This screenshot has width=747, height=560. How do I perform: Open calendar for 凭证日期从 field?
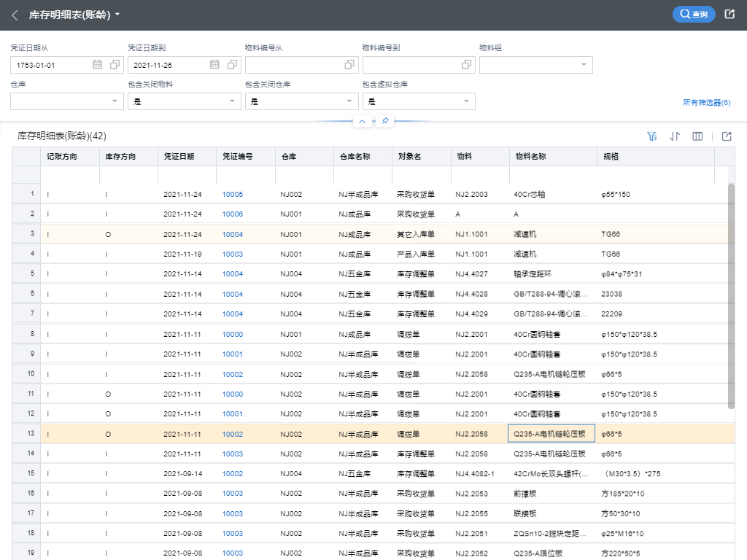pyautogui.click(x=97, y=65)
